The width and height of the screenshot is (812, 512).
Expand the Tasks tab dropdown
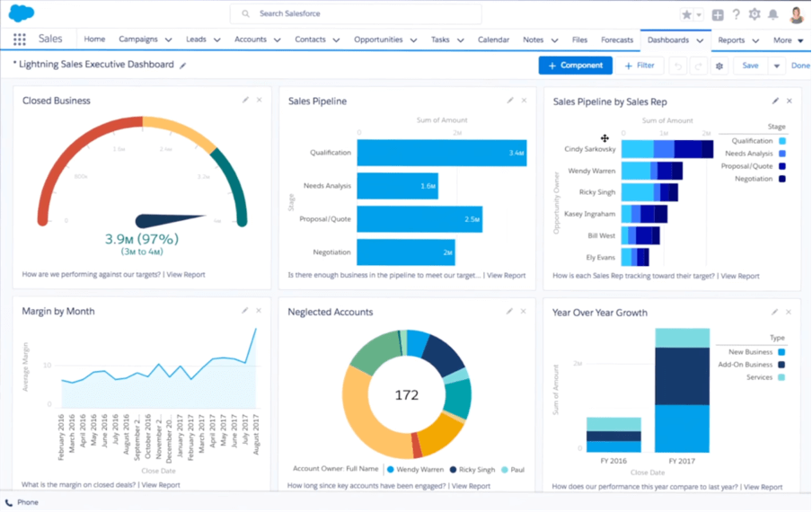(461, 40)
